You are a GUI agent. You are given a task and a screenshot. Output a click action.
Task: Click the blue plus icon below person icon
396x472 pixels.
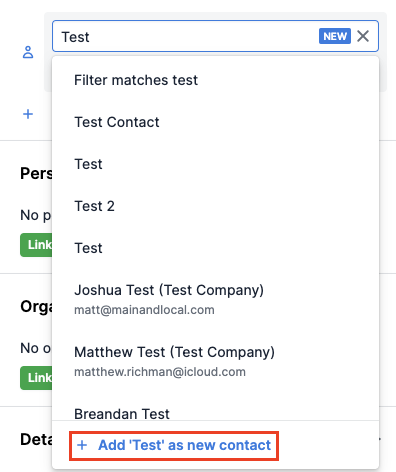[28, 114]
